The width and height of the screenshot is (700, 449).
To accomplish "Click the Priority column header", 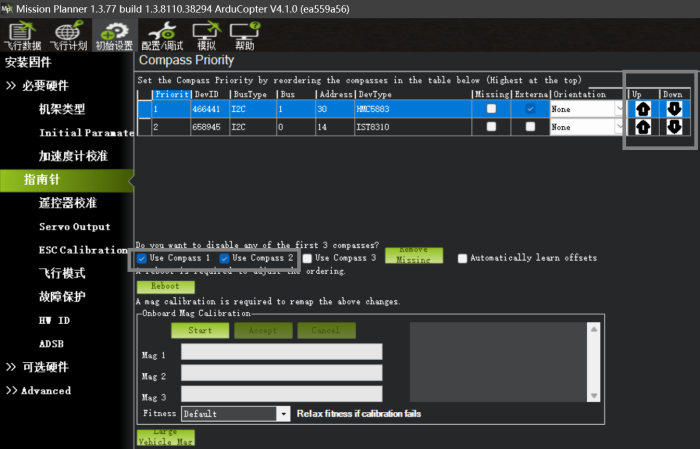I will pos(171,94).
